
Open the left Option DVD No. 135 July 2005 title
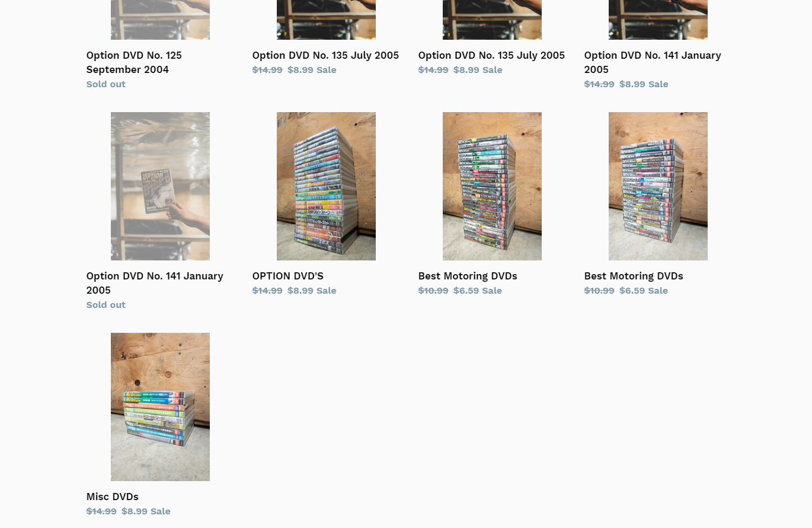coord(325,55)
